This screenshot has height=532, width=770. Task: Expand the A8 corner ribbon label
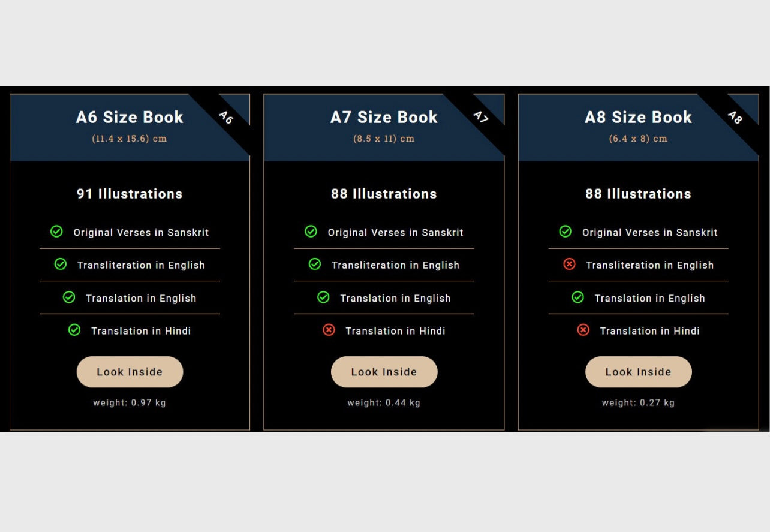pyautogui.click(x=735, y=118)
